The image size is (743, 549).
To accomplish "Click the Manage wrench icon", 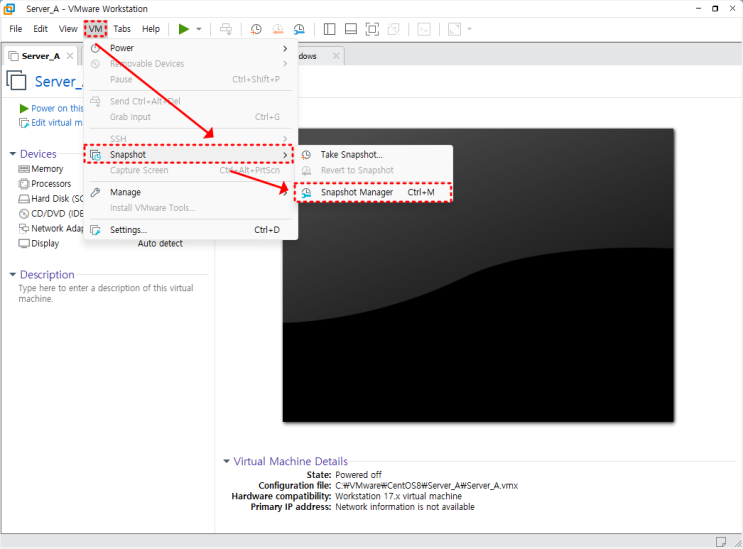I will (96, 192).
